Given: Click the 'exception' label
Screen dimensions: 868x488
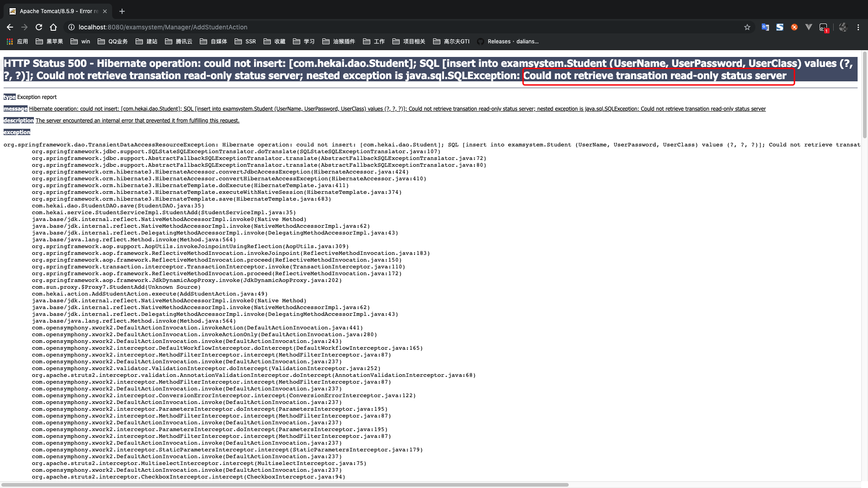Looking at the screenshot, I should [x=17, y=132].
